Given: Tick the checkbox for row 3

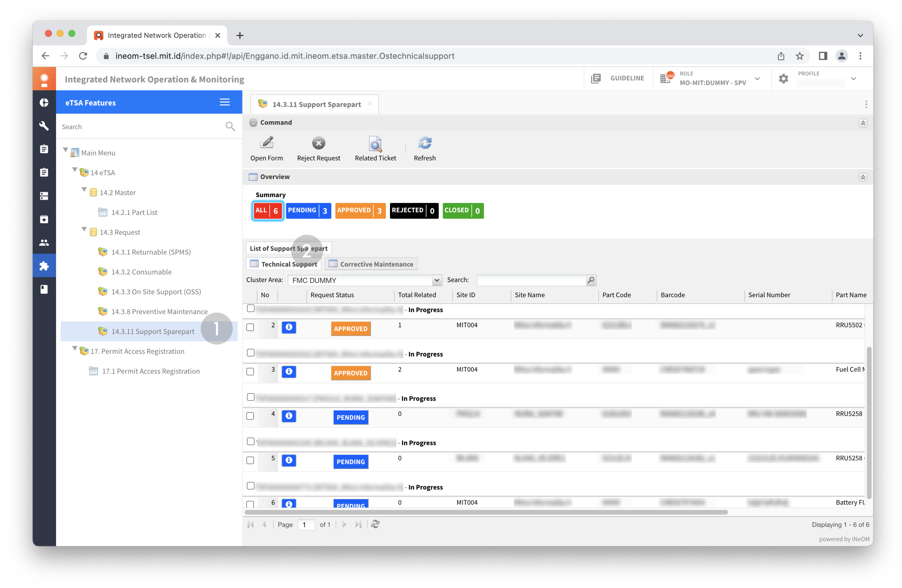Looking at the screenshot, I should (x=250, y=372).
